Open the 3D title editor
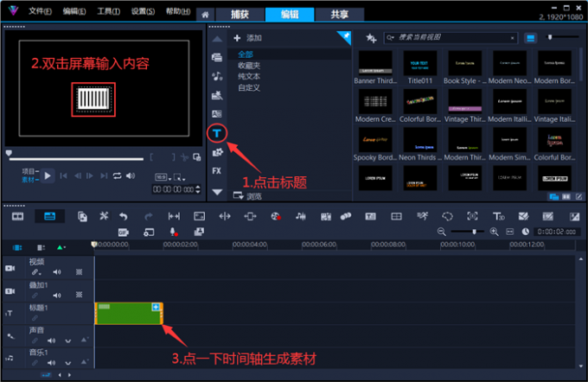The height and width of the screenshot is (382, 588). pyautogui.click(x=498, y=216)
